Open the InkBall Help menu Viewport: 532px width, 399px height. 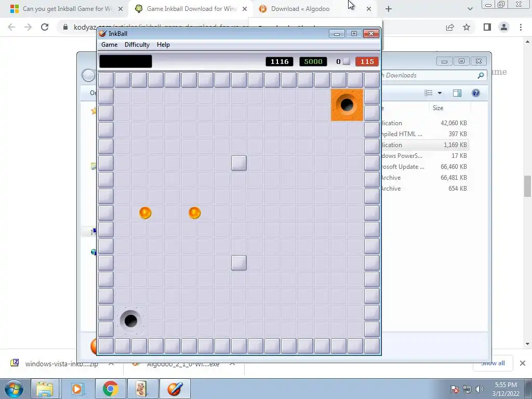pos(163,45)
